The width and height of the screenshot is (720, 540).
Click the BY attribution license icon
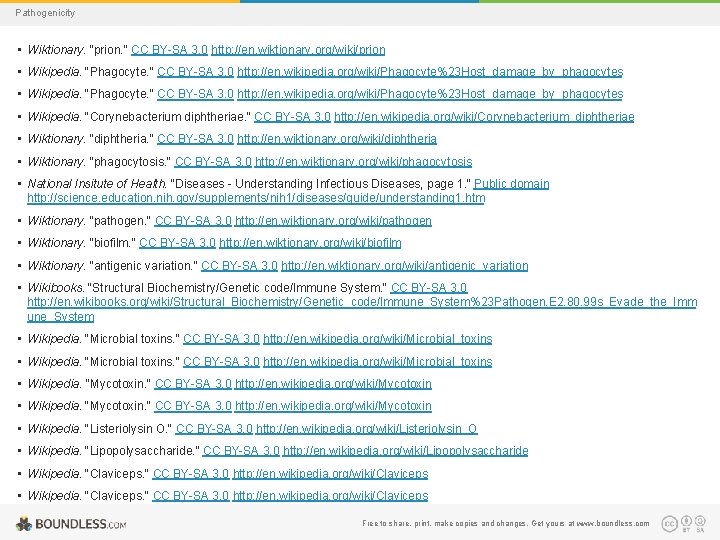pyautogui.click(x=686, y=523)
